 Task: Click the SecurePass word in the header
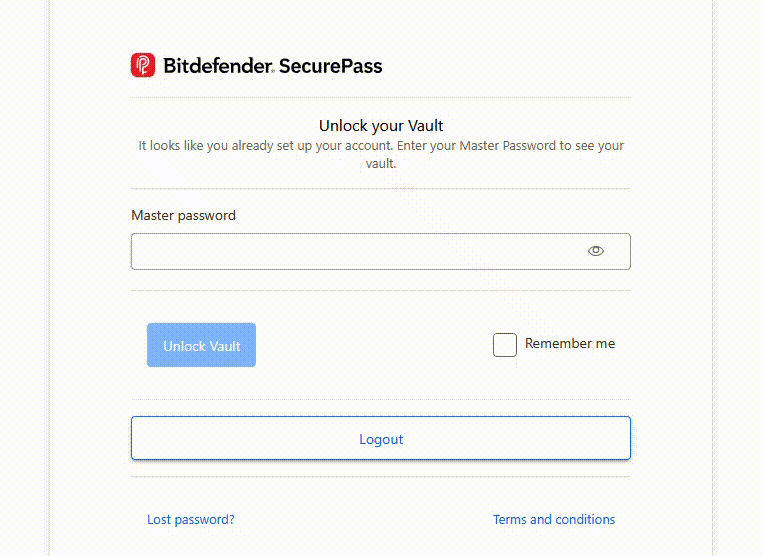pyautogui.click(x=330, y=66)
